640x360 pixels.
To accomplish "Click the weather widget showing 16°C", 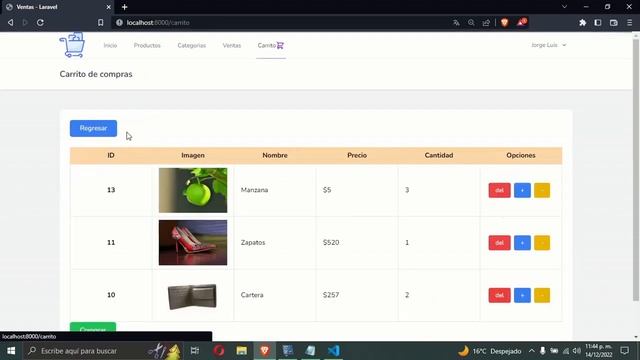I will (490, 351).
